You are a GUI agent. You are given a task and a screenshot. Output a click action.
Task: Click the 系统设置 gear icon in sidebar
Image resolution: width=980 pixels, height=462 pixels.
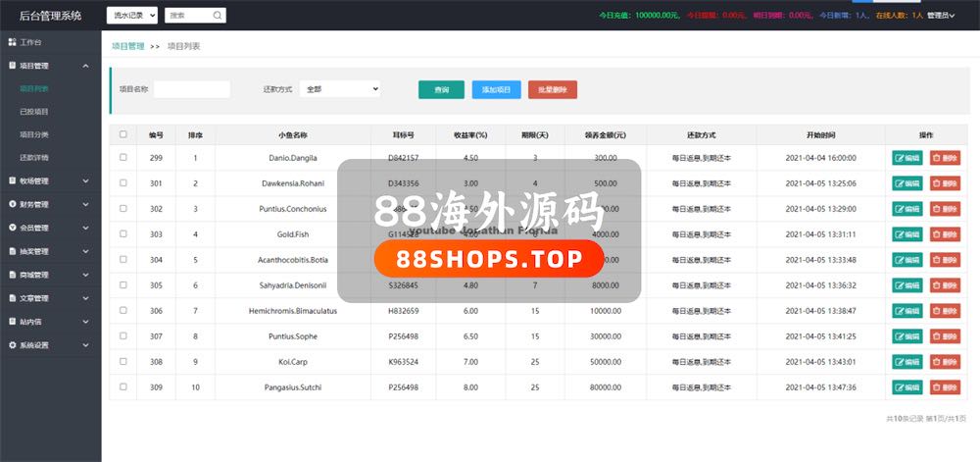pos(12,345)
